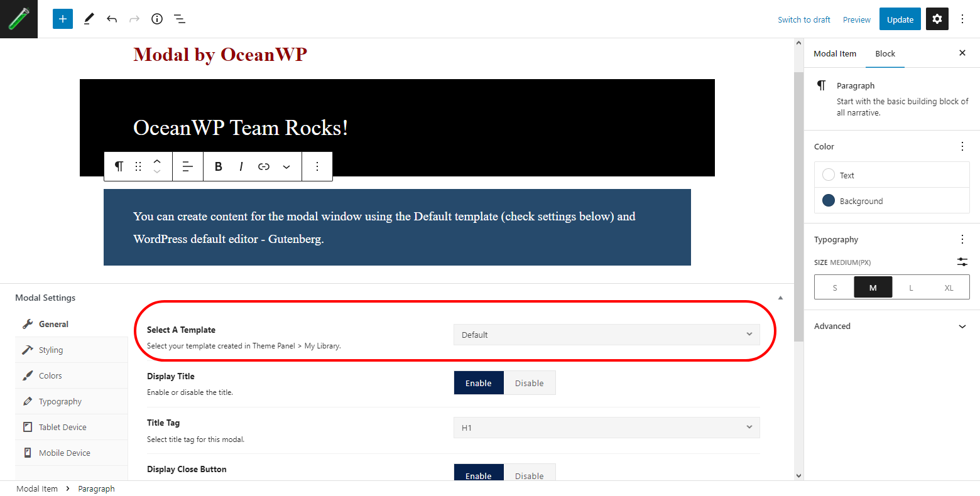Move block up with arrow
The width and height of the screenshot is (980, 496).
(x=157, y=161)
